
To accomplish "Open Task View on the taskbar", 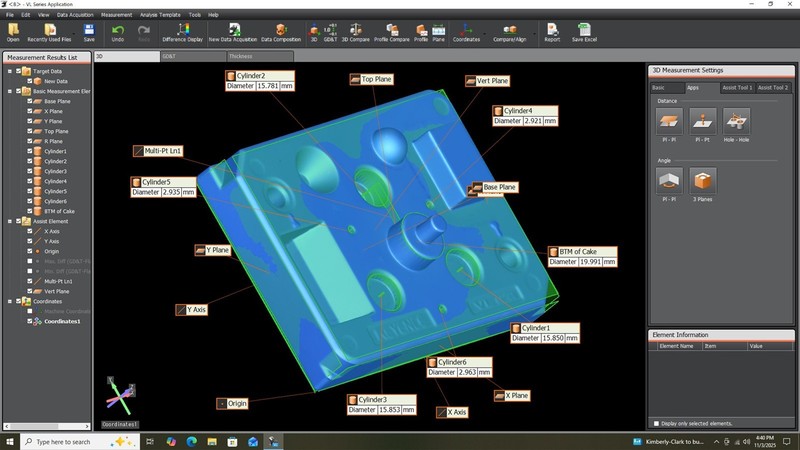I will (x=150, y=441).
